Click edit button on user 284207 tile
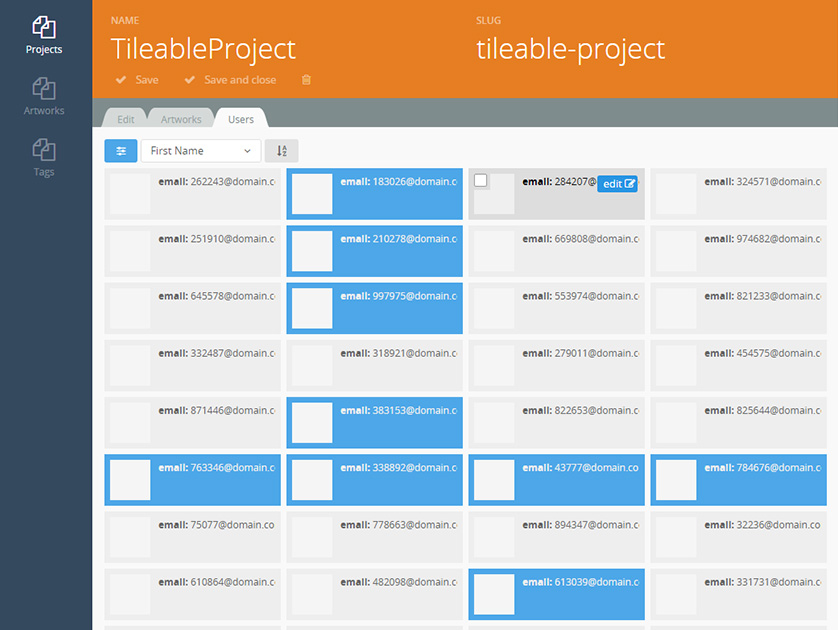The height and width of the screenshot is (630, 838). [x=617, y=184]
